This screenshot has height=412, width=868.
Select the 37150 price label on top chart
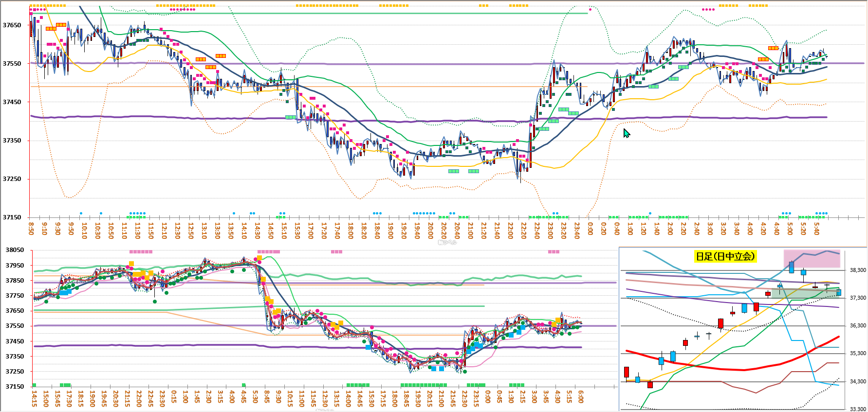point(12,217)
